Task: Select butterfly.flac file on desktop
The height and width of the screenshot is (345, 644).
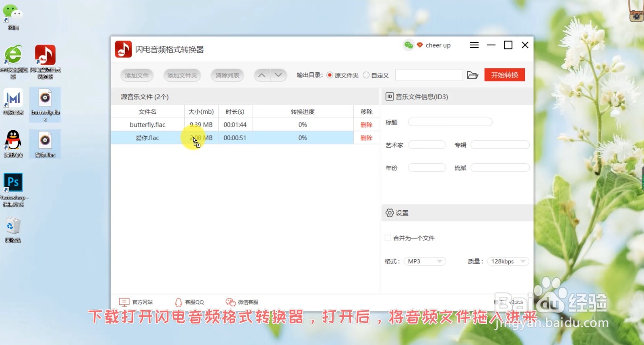Action: [x=45, y=105]
